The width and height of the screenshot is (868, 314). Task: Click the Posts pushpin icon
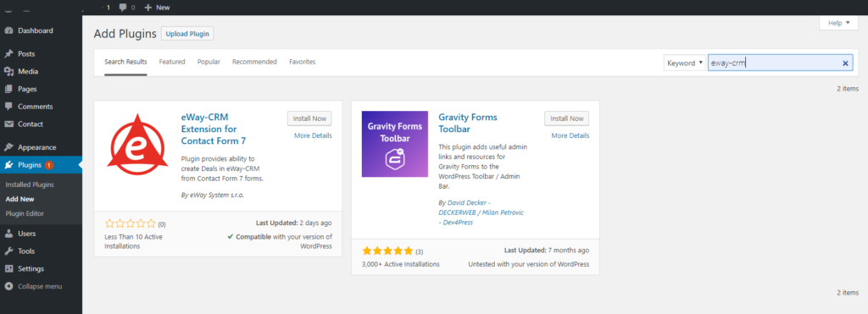[x=8, y=54]
